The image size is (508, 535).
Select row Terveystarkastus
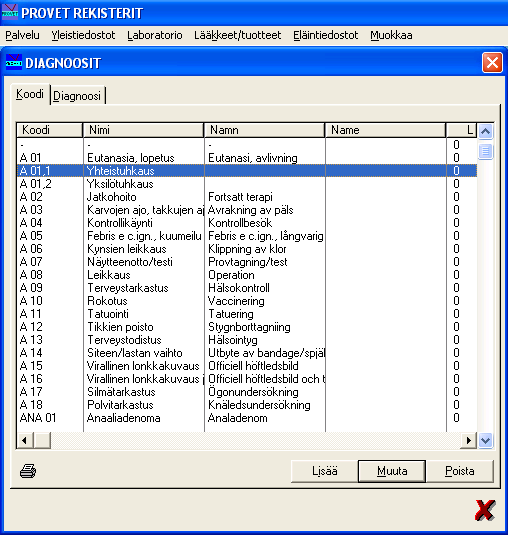247,288
